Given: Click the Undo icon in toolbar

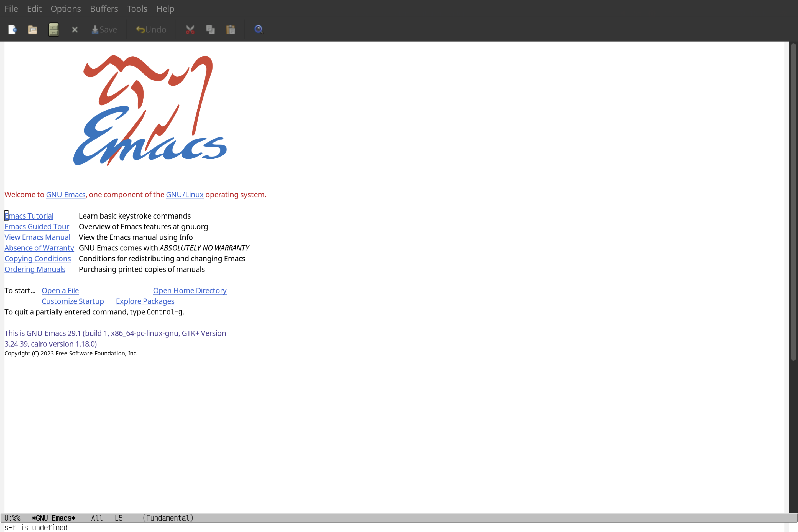Looking at the screenshot, I should click(150, 29).
